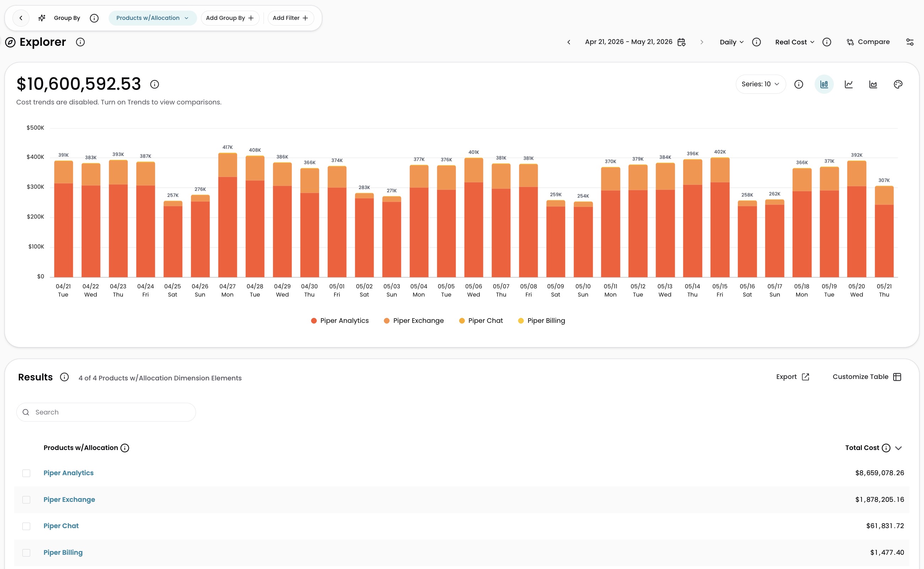Click Add Filter button
This screenshot has width=924, height=569.
tap(290, 18)
